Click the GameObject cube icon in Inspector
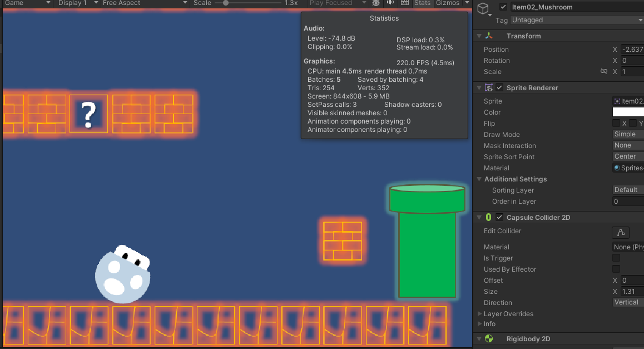Viewport: 644px width, 349px height. 483,8
